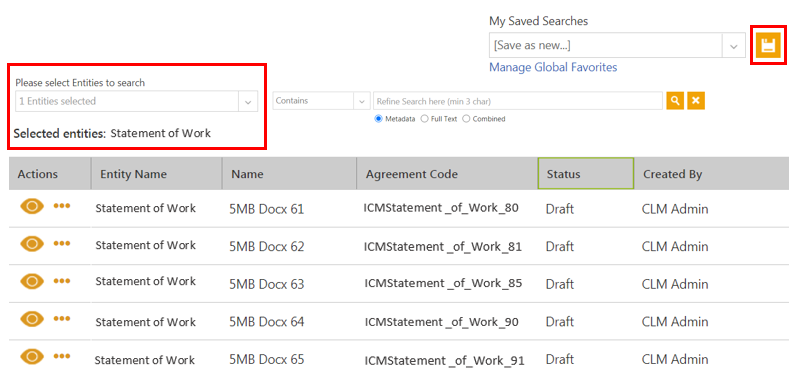Select the name cell 5MB Docx 61
This screenshot has height=377, width=791.
point(267,209)
